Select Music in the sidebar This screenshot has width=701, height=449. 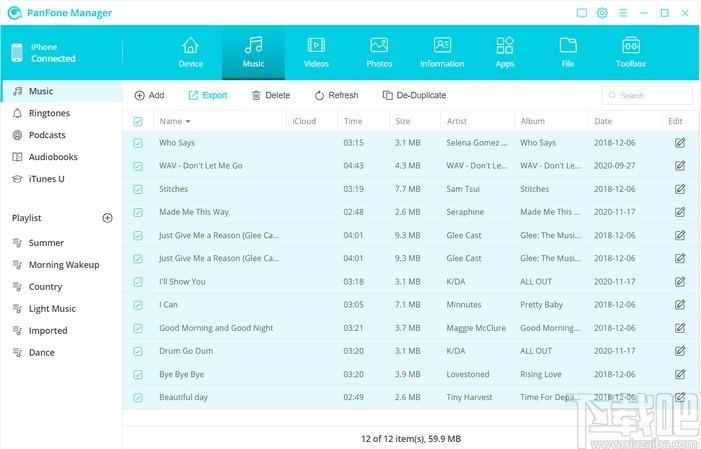coord(61,91)
